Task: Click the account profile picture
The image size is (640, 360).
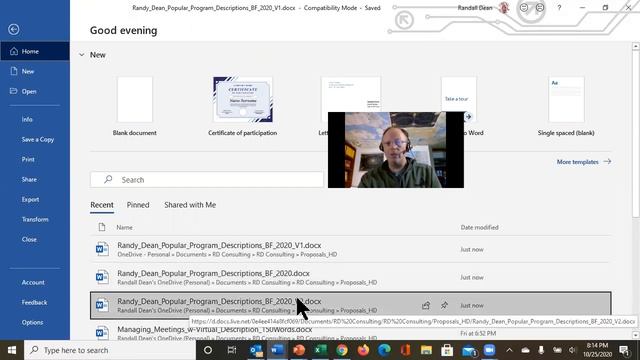Action: 504,8
